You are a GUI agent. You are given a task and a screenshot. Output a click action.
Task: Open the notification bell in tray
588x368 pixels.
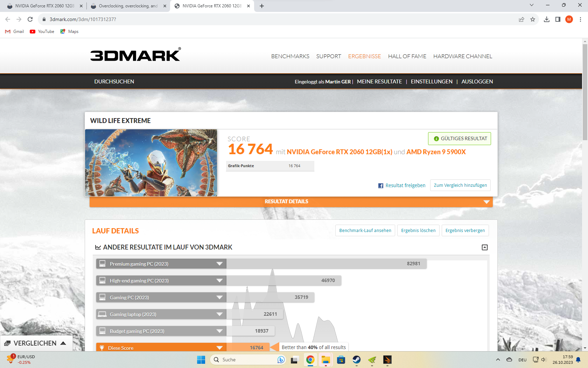pos(578,360)
